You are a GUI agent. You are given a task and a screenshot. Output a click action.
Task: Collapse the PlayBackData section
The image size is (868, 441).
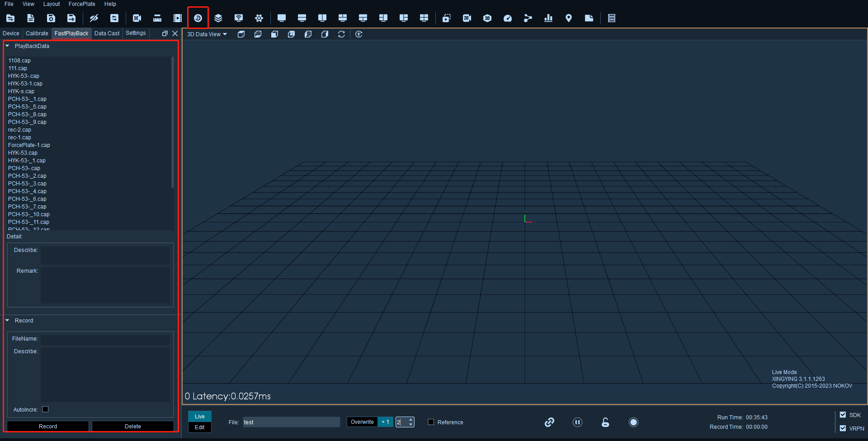click(7, 46)
